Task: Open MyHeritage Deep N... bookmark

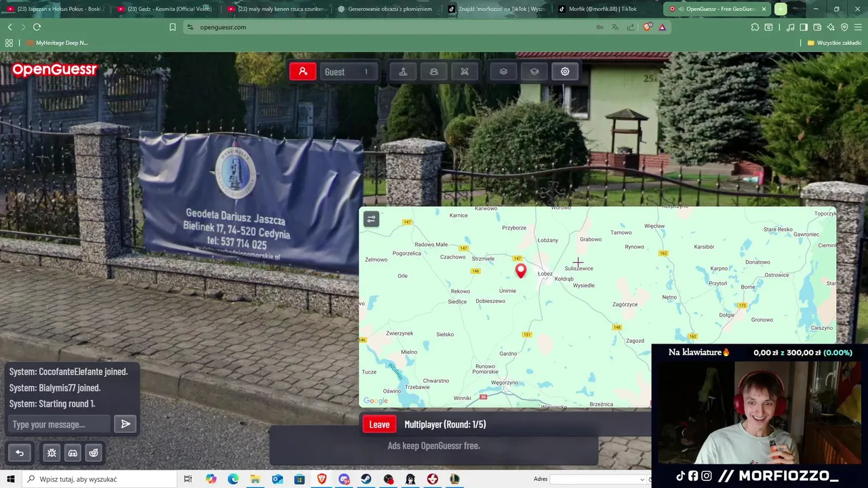Action: (56, 43)
